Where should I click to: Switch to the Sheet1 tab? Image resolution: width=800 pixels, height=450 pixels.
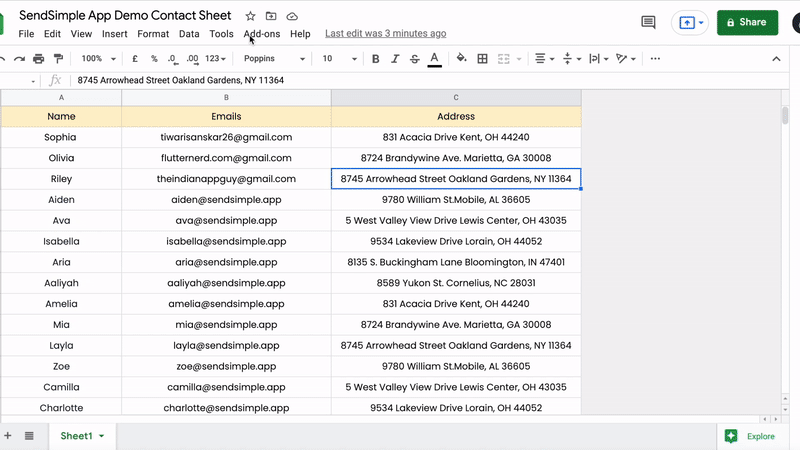[77, 436]
